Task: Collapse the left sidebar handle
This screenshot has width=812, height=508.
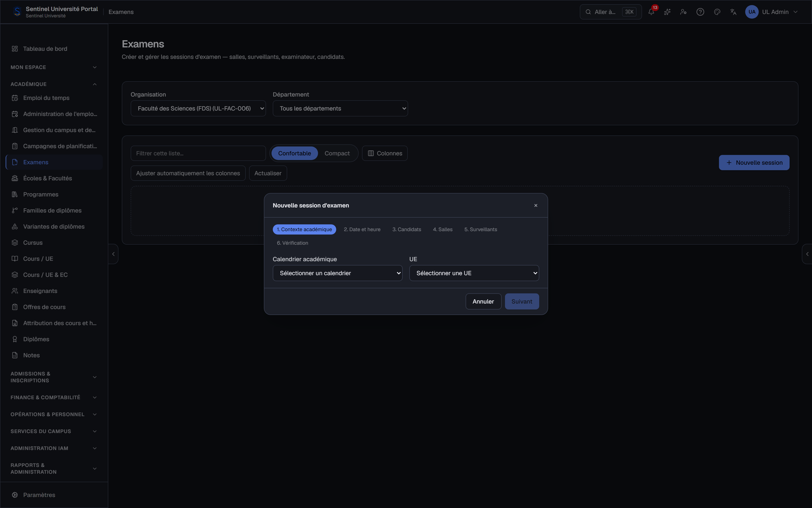Action: (x=113, y=254)
